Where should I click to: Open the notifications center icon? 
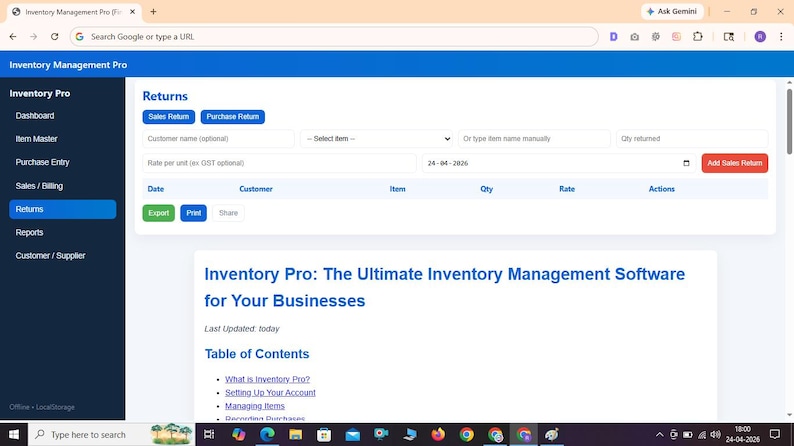point(775,434)
